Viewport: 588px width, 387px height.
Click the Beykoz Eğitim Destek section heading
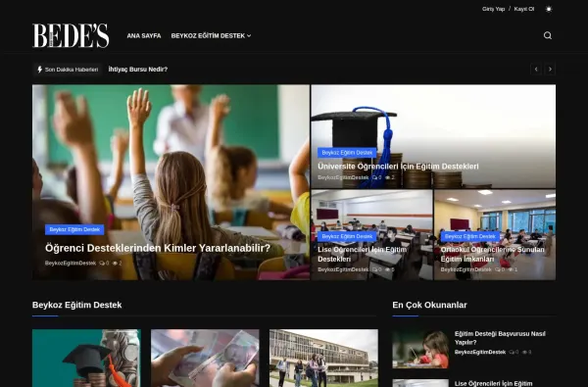click(x=76, y=305)
